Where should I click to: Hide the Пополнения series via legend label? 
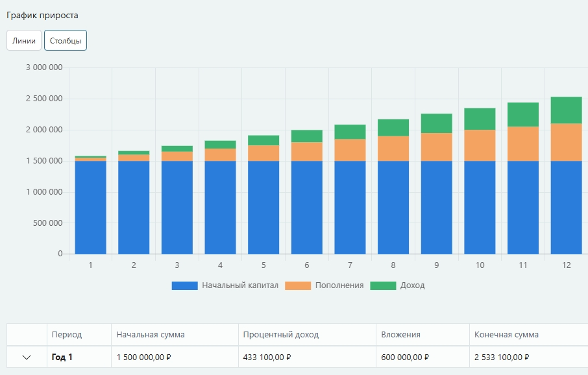tap(339, 285)
